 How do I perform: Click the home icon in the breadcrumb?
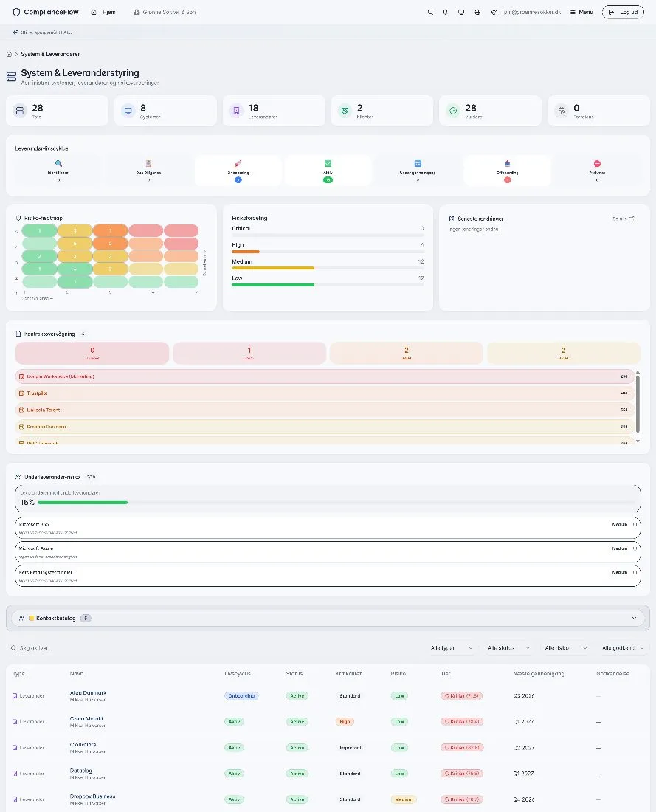click(9, 54)
